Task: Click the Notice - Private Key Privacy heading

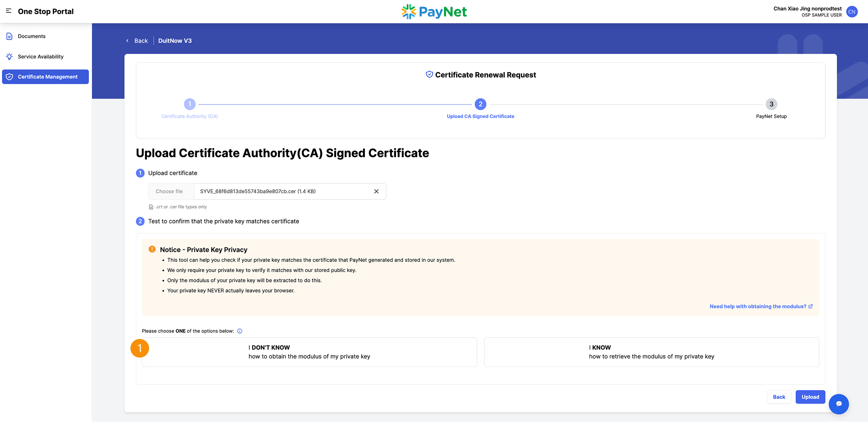Action: [203, 250]
